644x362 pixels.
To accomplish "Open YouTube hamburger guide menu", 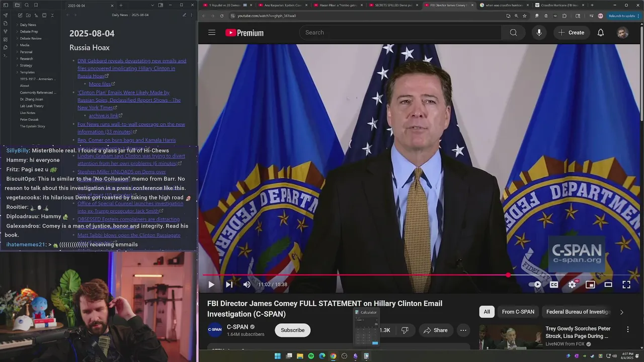I will coord(212,33).
